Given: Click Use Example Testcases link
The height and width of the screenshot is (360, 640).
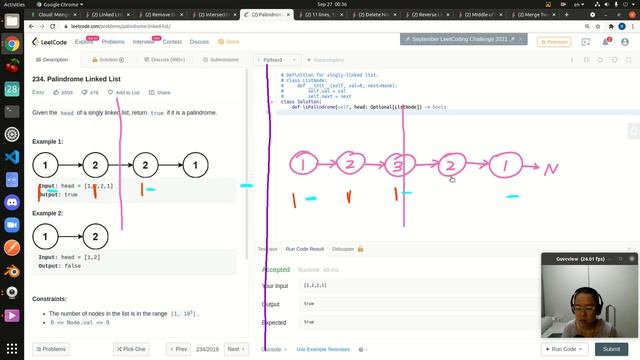Looking at the screenshot, I should pos(323,349).
